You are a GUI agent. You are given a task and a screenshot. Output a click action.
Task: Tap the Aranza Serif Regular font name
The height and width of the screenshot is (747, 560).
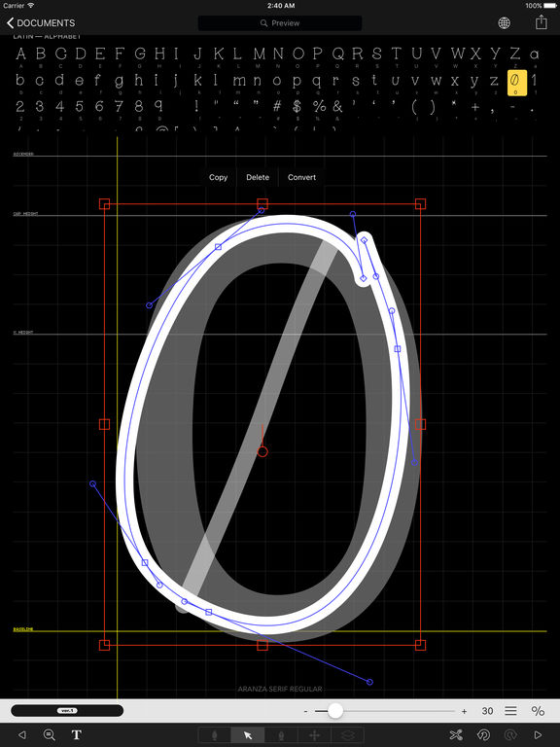tap(280, 689)
